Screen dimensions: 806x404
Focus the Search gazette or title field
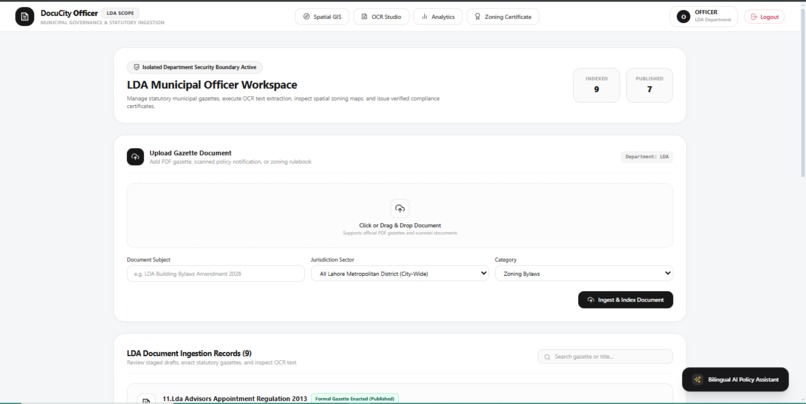pyautogui.click(x=606, y=356)
